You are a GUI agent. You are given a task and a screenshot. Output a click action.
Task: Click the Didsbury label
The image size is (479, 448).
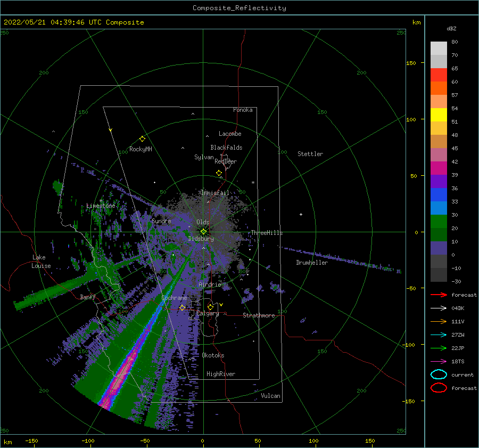[x=201, y=239]
